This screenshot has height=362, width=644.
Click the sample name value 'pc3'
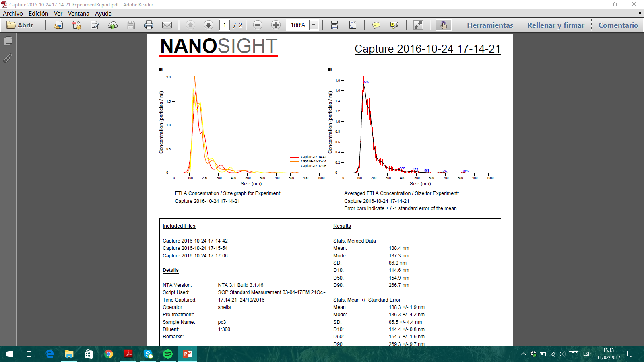click(x=222, y=322)
